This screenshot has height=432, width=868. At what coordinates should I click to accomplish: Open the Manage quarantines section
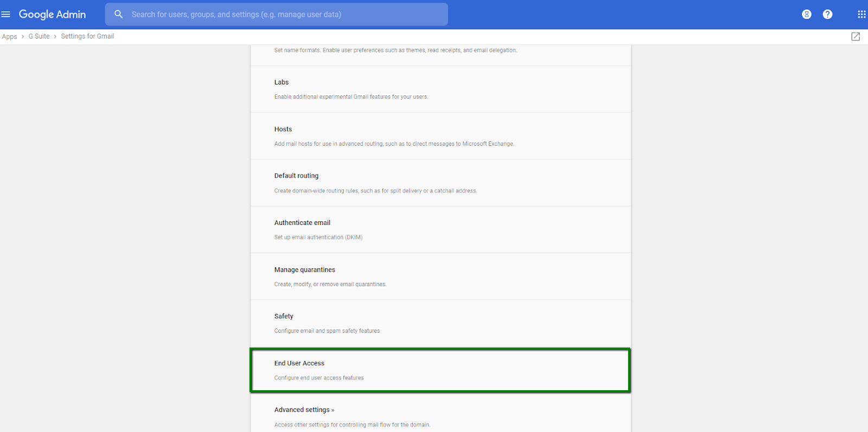point(441,276)
